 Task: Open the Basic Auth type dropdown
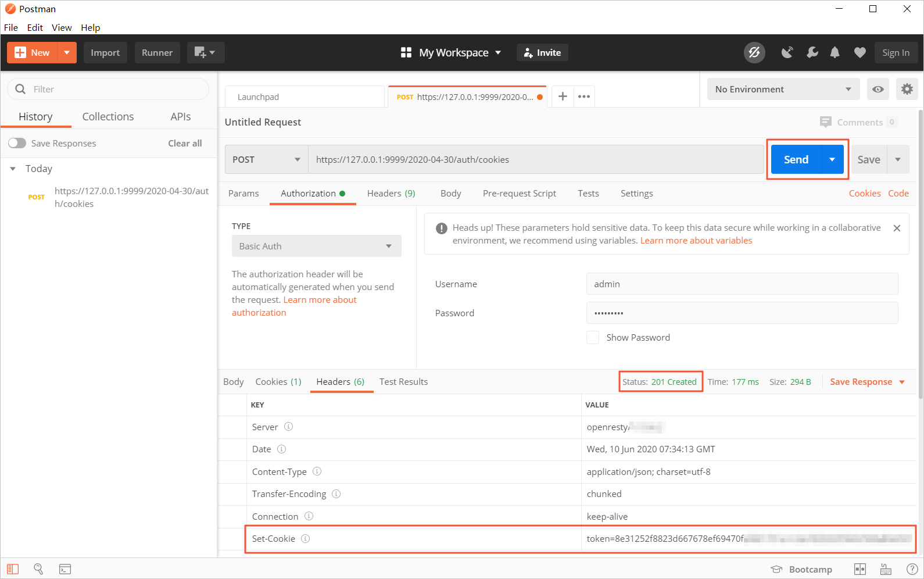pos(317,246)
